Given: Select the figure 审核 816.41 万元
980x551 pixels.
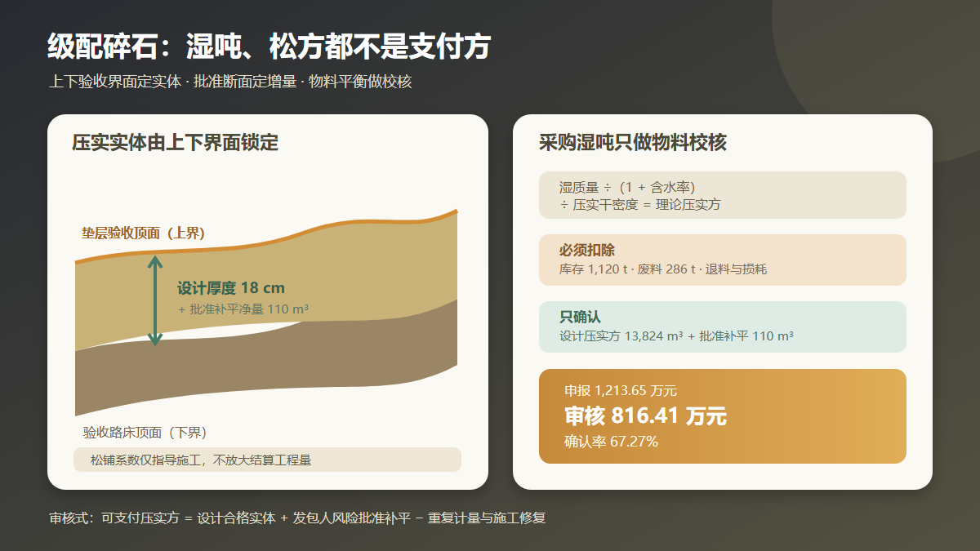Looking at the screenshot, I should pyautogui.click(x=645, y=416).
